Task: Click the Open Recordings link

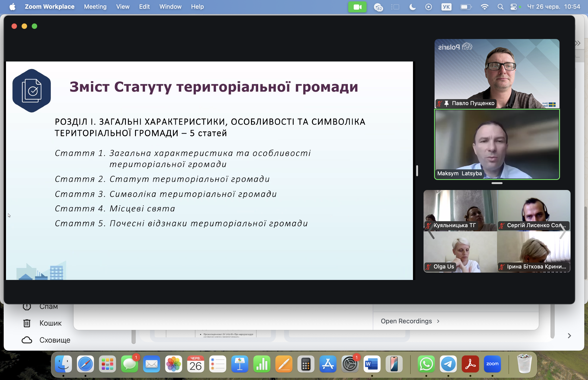Action: pyautogui.click(x=410, y=321)
